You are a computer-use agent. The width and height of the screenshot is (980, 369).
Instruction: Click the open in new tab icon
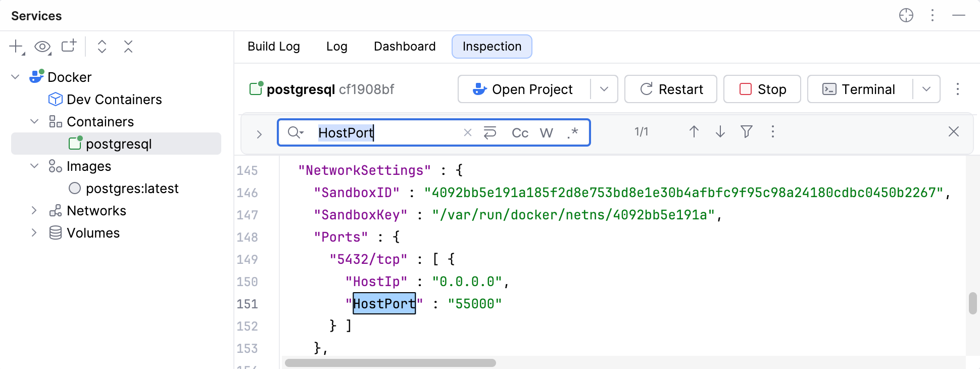click(x=69, y=46)
